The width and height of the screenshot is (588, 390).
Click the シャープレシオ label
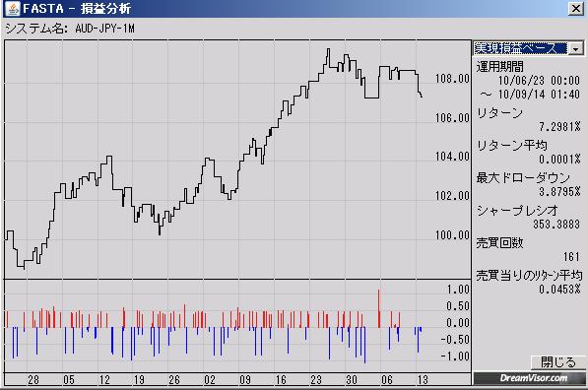(x=517, y=211)
